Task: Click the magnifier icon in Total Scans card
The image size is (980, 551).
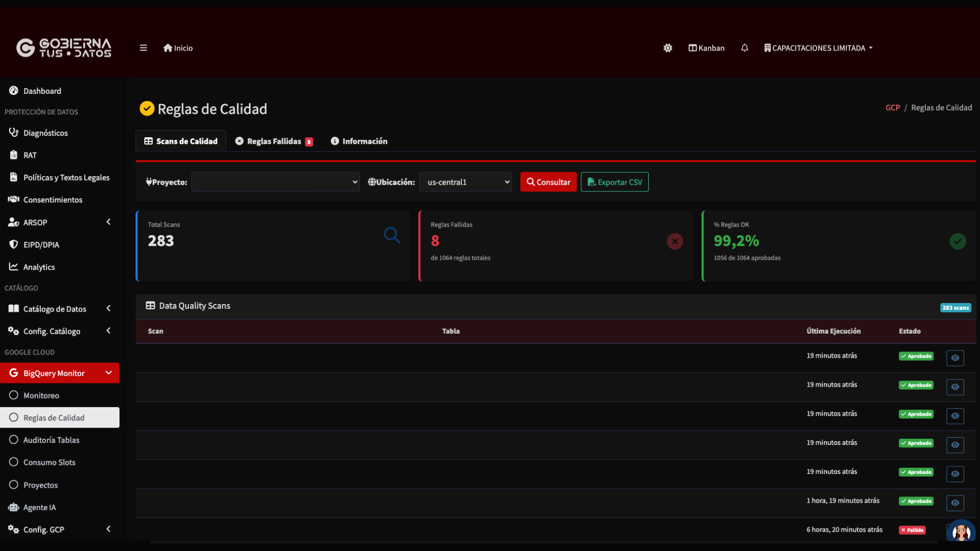Action: 392,235
